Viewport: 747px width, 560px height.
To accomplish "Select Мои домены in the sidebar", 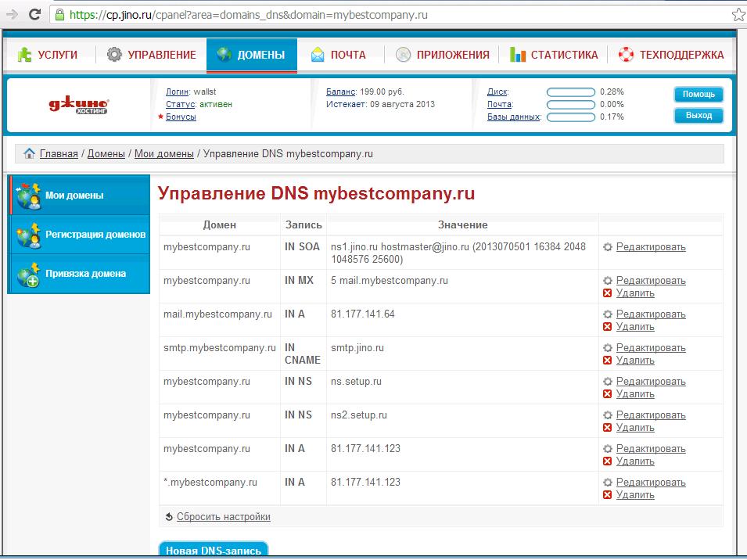I will pos(80,196).
